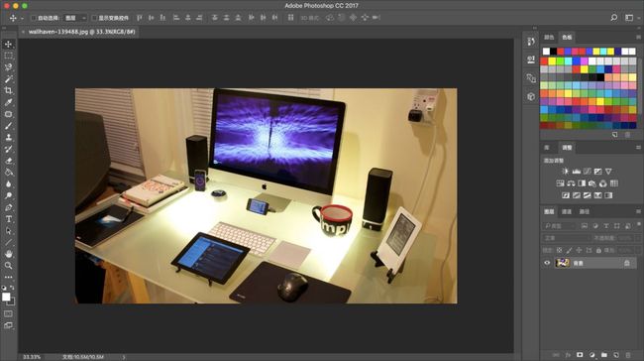Select the Crop tool
644x361 pixels.
8,90
